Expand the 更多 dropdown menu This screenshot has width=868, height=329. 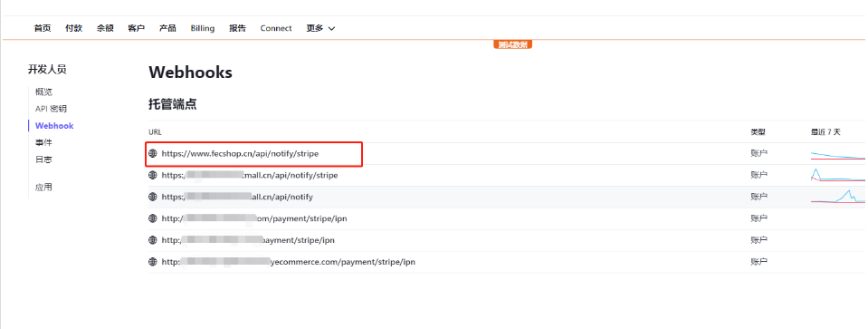tap(320, 28)
